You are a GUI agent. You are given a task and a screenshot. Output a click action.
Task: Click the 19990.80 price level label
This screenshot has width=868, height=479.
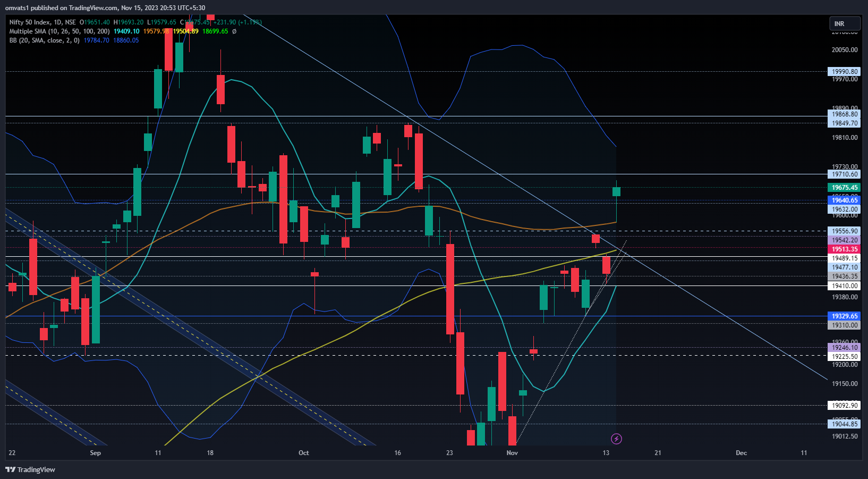[845, 72]
